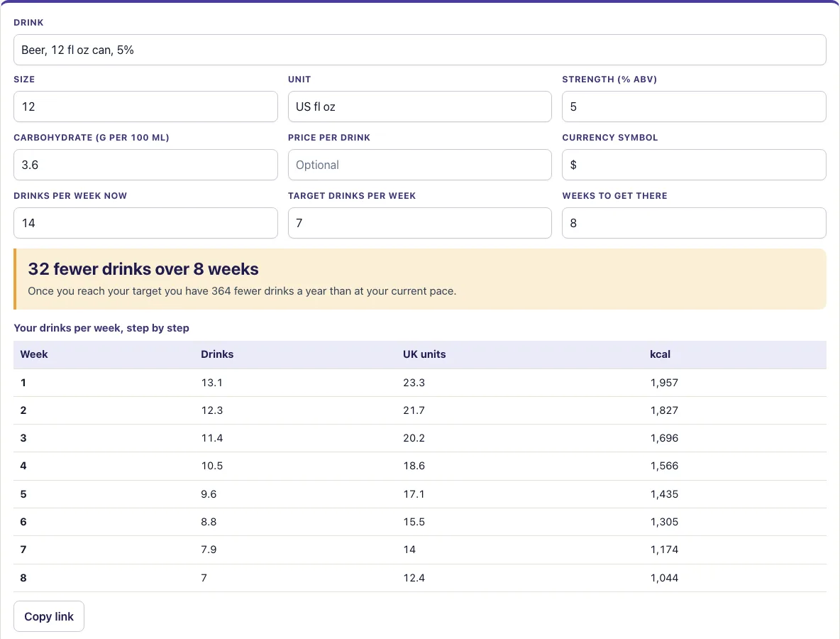Click the 12.3 drinks cell
This screenshot has height=639, width=840.
[x=211, y=410]
